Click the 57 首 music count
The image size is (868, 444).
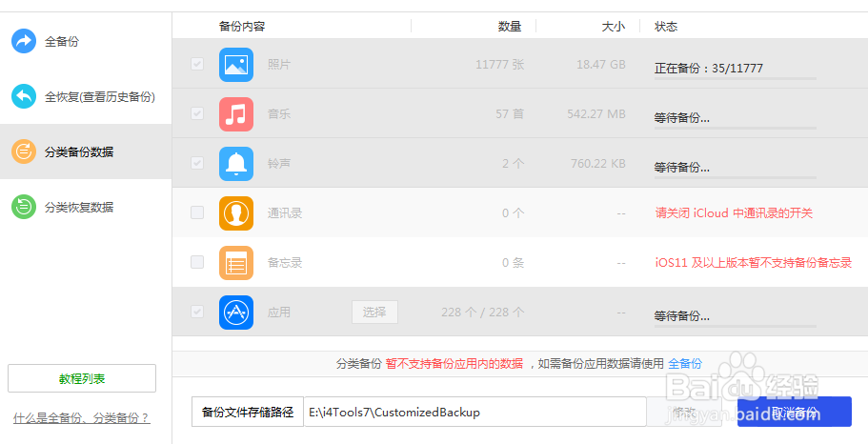click(510, 114)
